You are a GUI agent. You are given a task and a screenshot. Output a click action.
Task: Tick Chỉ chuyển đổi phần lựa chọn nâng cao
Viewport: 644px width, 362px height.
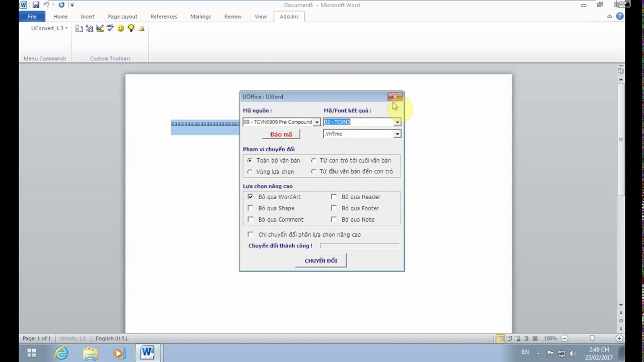coord(251,234)
